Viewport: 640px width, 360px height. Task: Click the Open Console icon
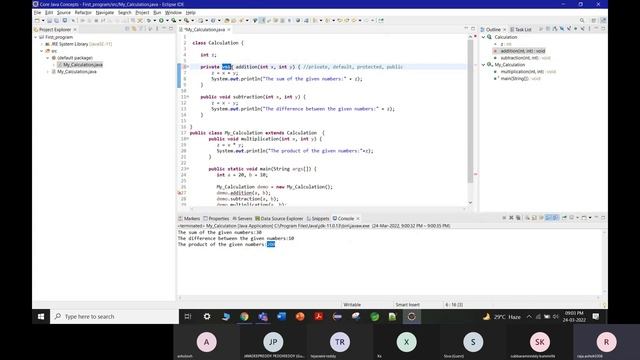pyautogui.click(x=584, y=218)
